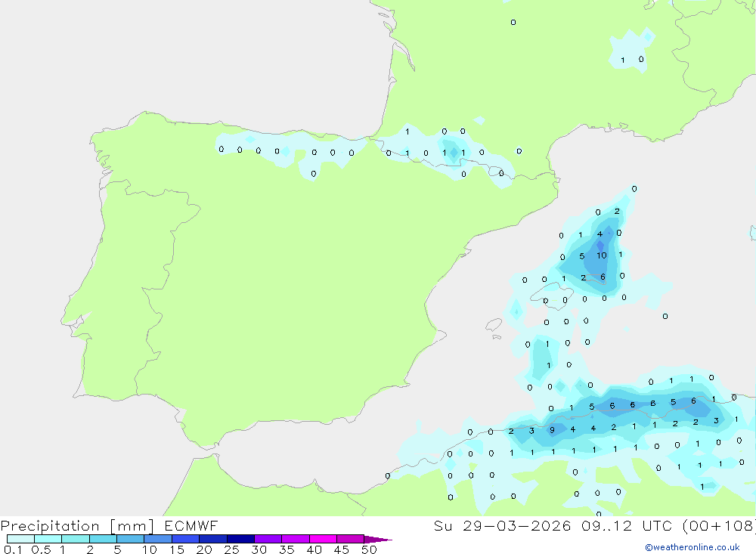Click the 25–30 mm legend color swatch
The width and height of the screenshot is (756, 554).
click(x=240, y=539)
